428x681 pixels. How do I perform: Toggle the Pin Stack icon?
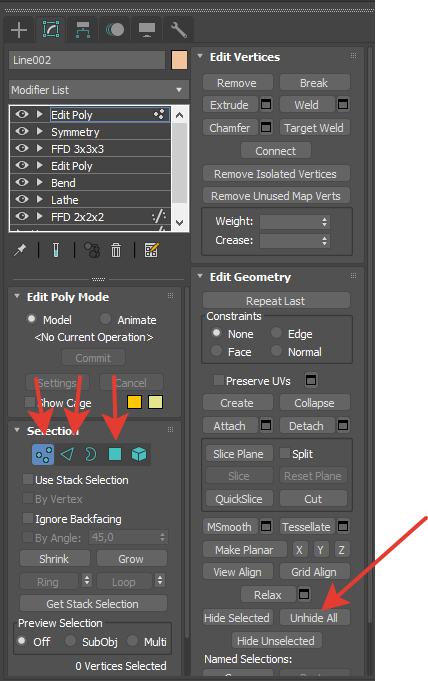click(x=20, y=250)
